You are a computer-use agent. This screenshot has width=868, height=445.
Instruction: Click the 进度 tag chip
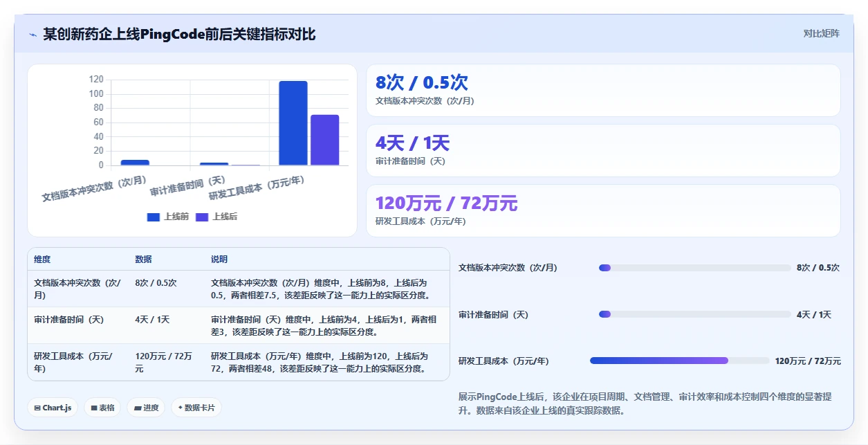[x=146, y=408]
